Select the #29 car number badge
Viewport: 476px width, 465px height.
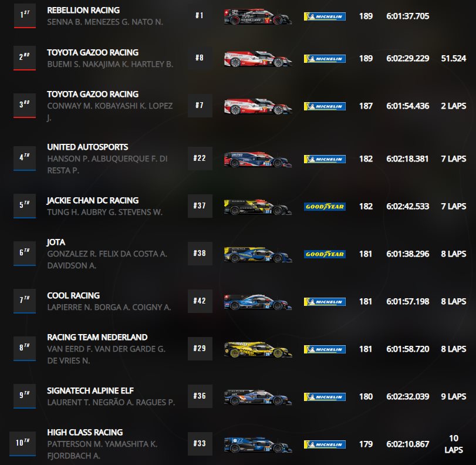pyautogui.click(x=200, y=348)
